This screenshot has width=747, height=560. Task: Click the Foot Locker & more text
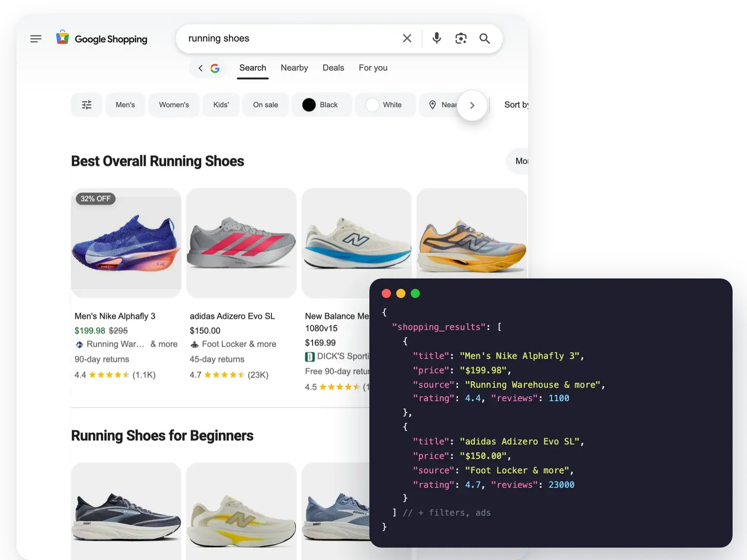point(239,344)
